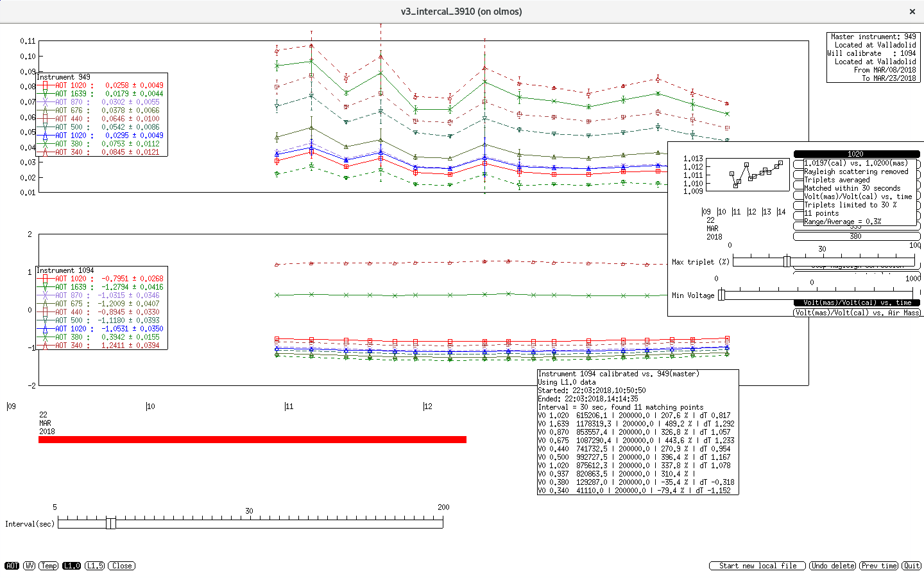Viewport: 924px width, 578px height.
Task: Click blue triangle marker for AOT 1020 in Instrument 1094 legend
Action: [45, 329]
